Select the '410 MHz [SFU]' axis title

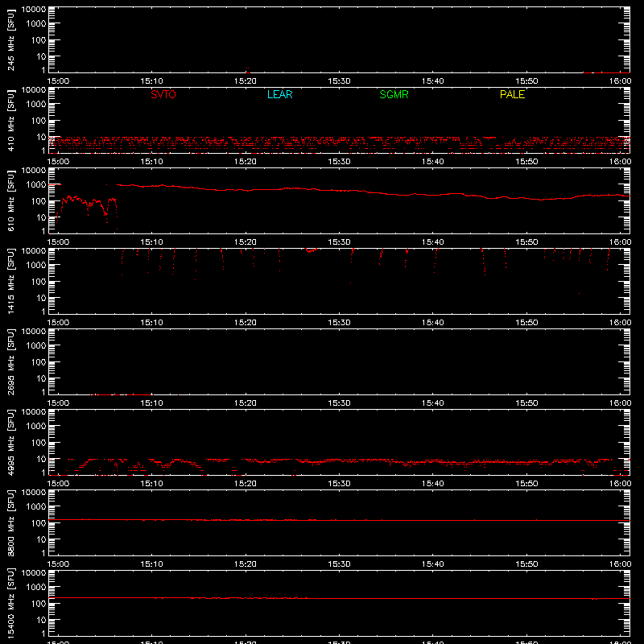[11, 120]
